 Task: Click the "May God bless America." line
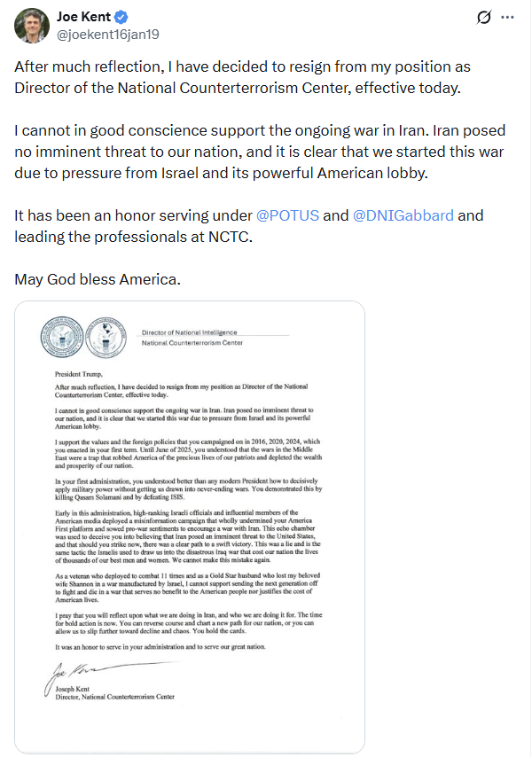(98, 280)
